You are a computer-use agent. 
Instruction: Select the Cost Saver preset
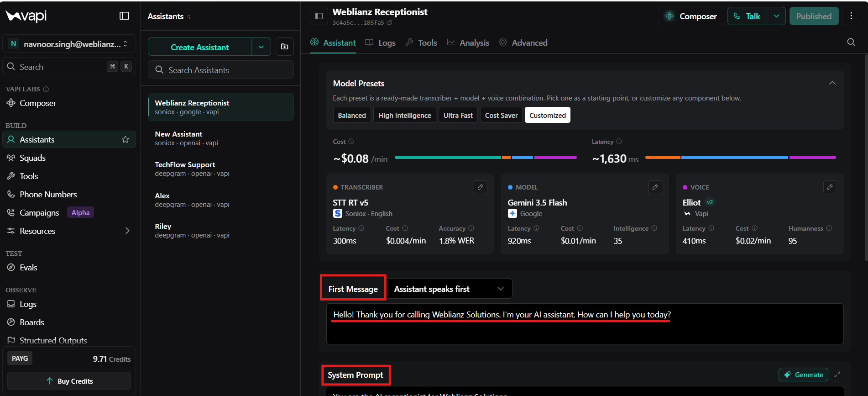coord(501,115)
